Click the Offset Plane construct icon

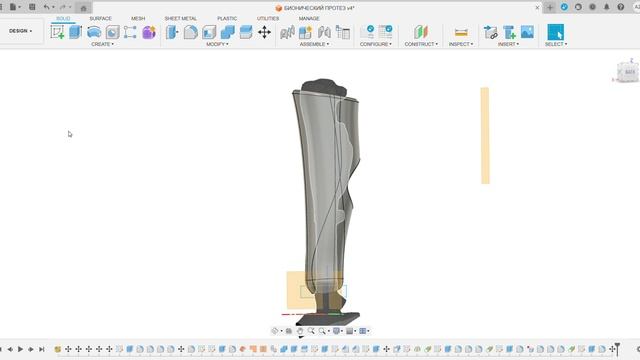pos(421,32)
